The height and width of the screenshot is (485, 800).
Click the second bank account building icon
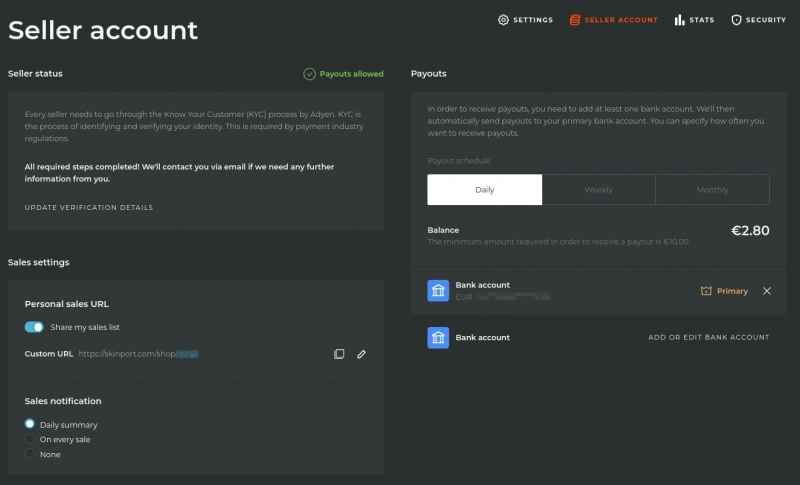click(x=438, y=338)
